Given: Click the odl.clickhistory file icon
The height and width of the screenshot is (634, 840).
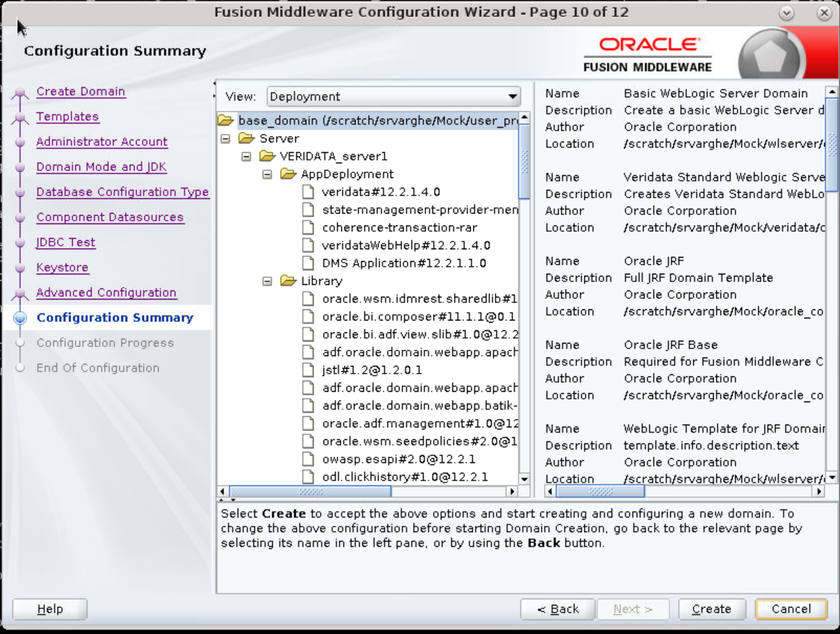Looking at the screenshot, I should click(x=308, y=477).
